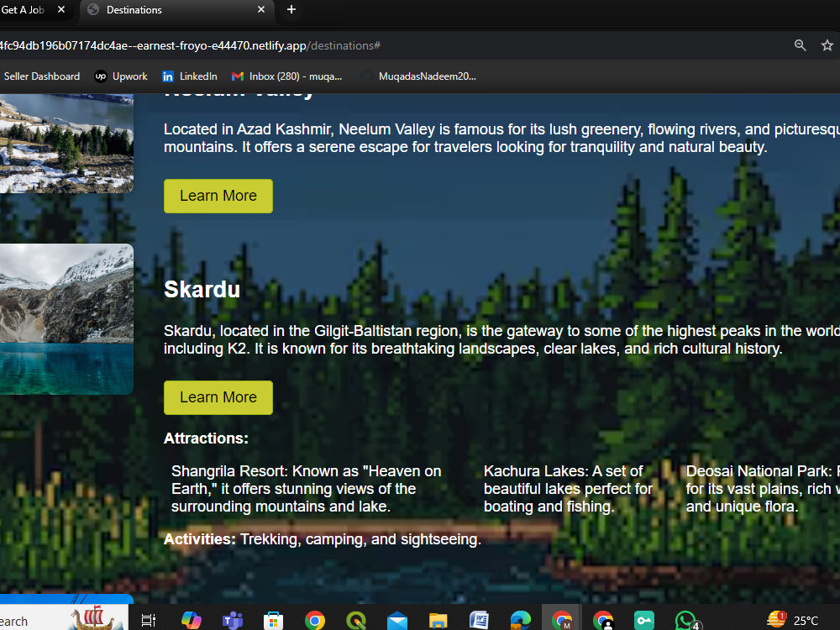Open Microsoft Edge from taskbar
The width and height of the screenshot is (840, 630).
pyautogui.click(x=520, y=621)
